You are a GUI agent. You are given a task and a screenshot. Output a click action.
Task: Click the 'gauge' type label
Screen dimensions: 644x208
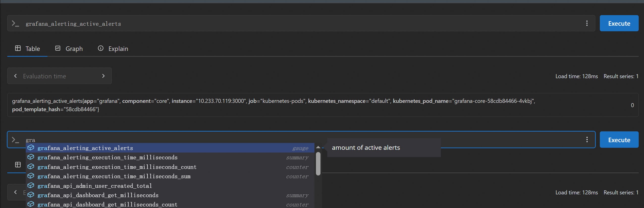point(300,148)
